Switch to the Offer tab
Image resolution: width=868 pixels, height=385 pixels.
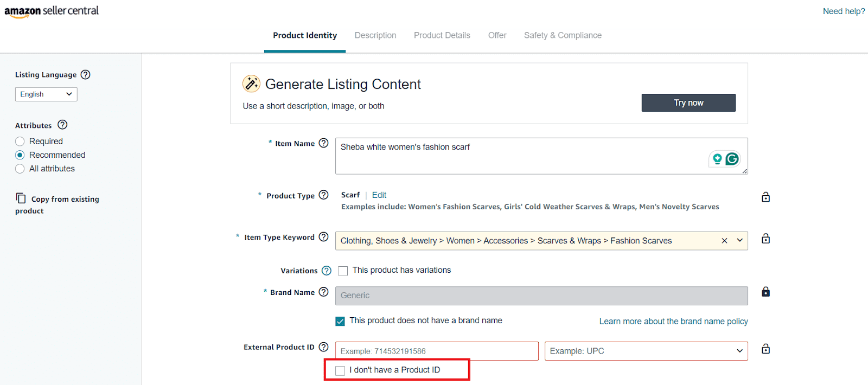point(496,35)
